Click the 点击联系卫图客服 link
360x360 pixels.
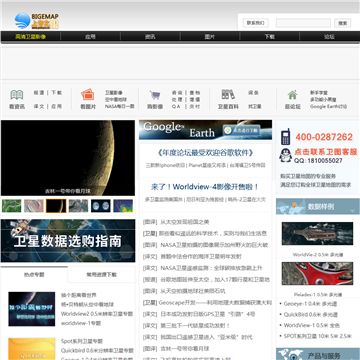click(326, 152)
